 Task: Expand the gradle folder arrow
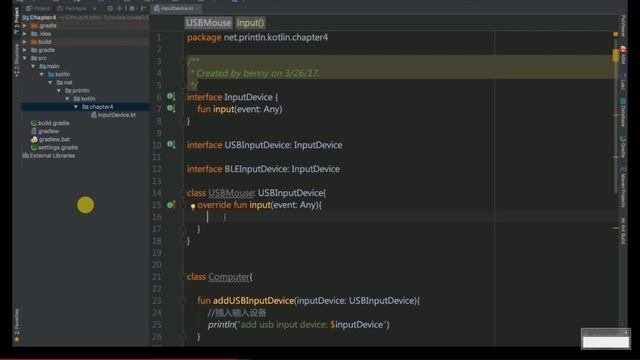[x=25, y=50]
